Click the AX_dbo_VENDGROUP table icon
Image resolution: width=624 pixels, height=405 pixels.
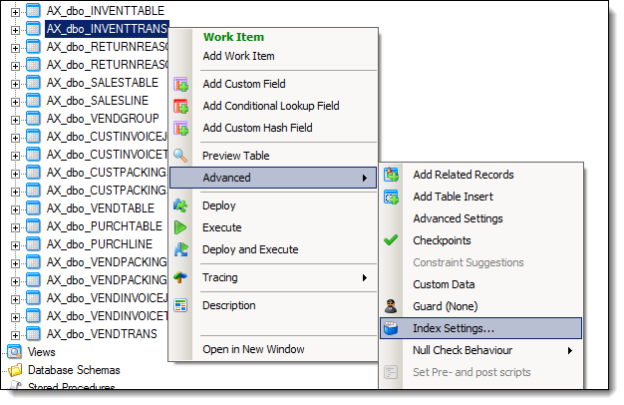point(33,118)
